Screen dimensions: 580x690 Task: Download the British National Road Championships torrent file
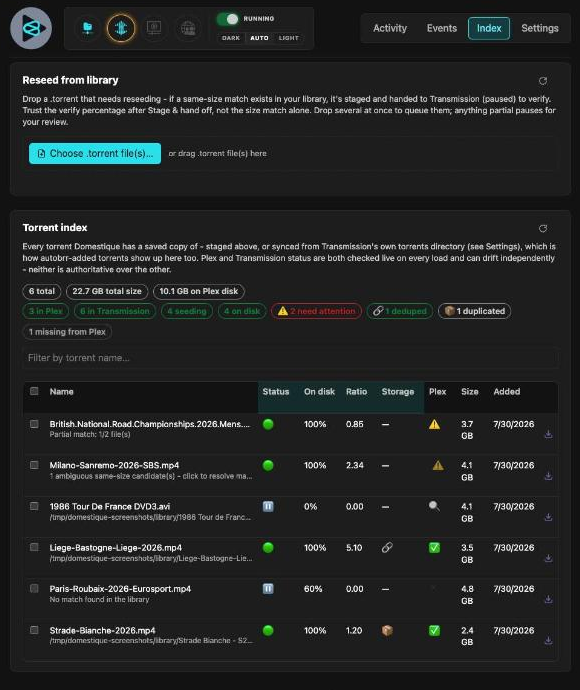click(548, 434)
